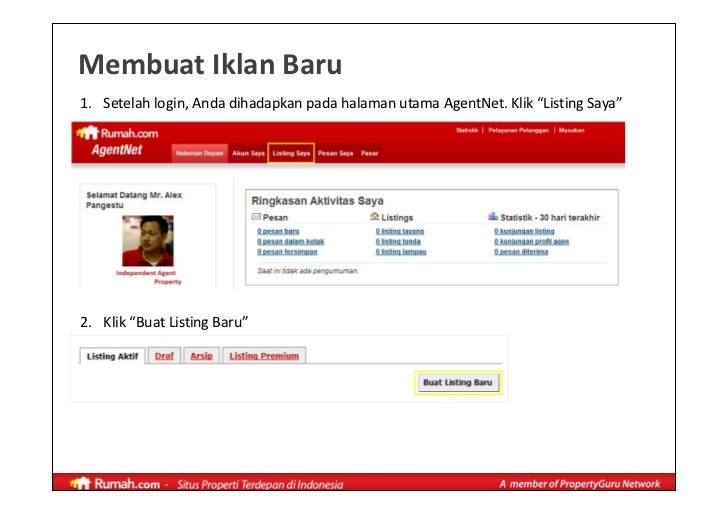Click the 'Saat ini tidak ada pengumuman' notice
The image size is (728, 515).
click(307, 271)
